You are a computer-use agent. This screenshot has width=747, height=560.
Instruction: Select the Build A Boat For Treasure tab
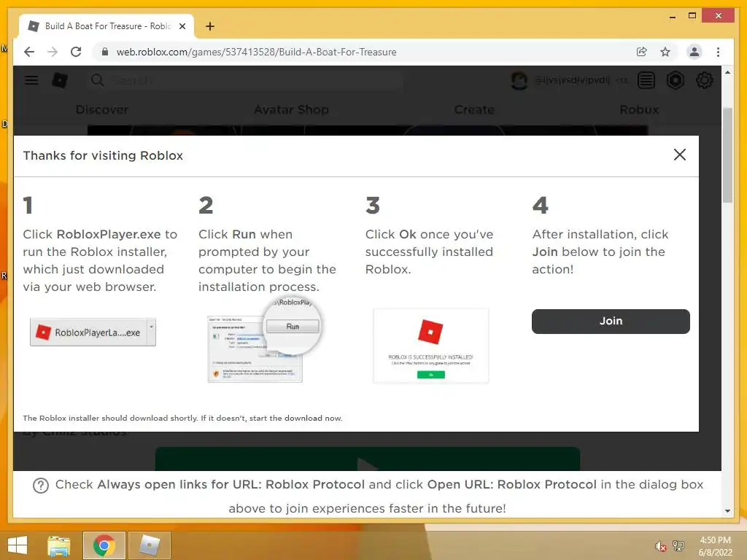click(107, 26)
